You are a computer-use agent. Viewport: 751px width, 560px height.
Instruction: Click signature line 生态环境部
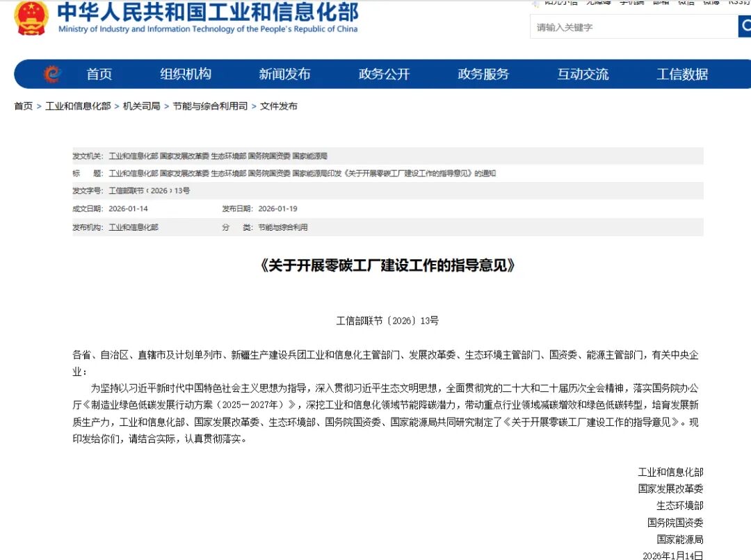[x=680, y=505]
